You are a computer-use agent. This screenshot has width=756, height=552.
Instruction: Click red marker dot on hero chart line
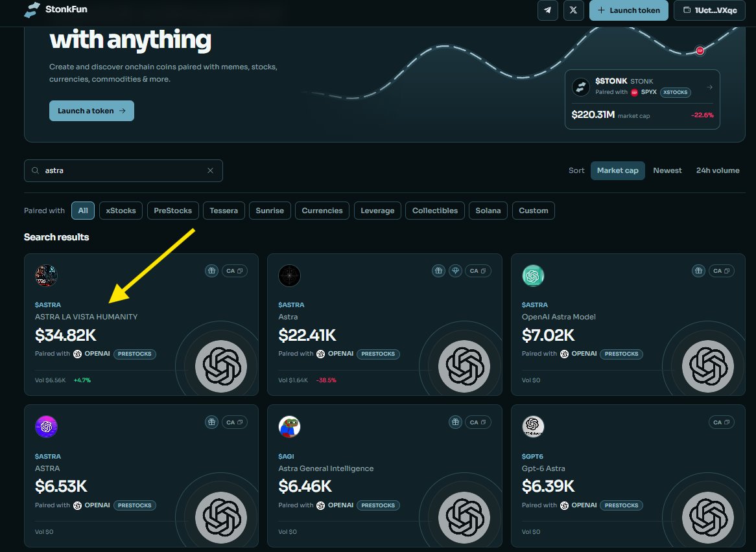point(700,51)
